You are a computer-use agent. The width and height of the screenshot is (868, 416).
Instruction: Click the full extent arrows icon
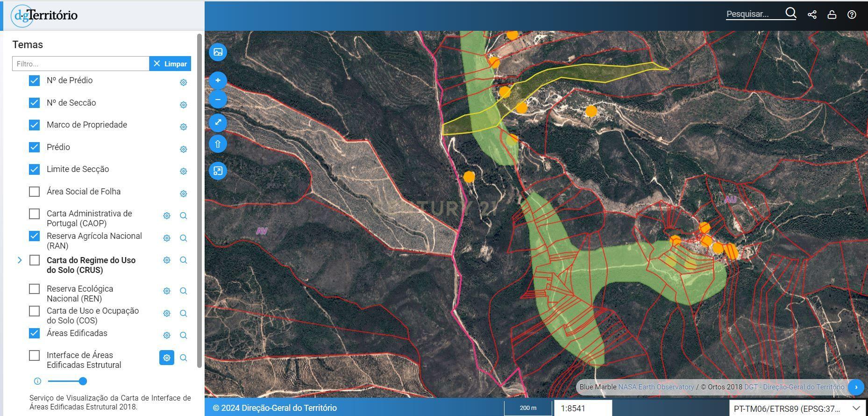point(218,122)
